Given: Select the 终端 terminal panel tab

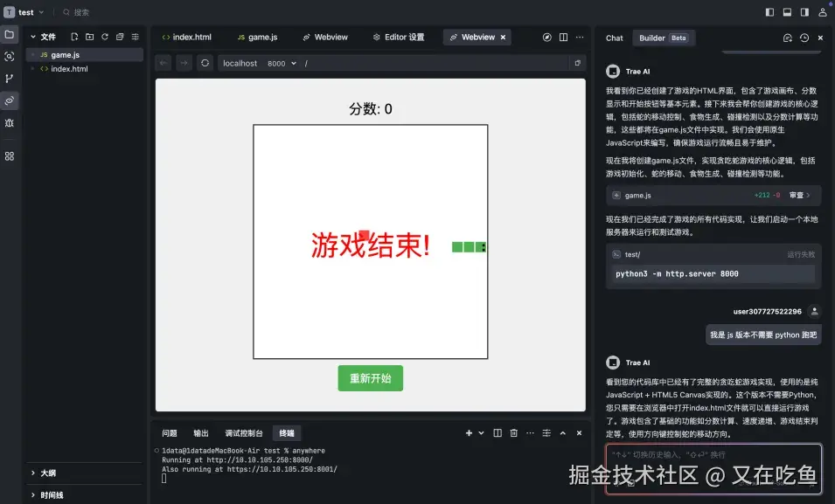Looking at the screenshot, I should click(287, 433).
